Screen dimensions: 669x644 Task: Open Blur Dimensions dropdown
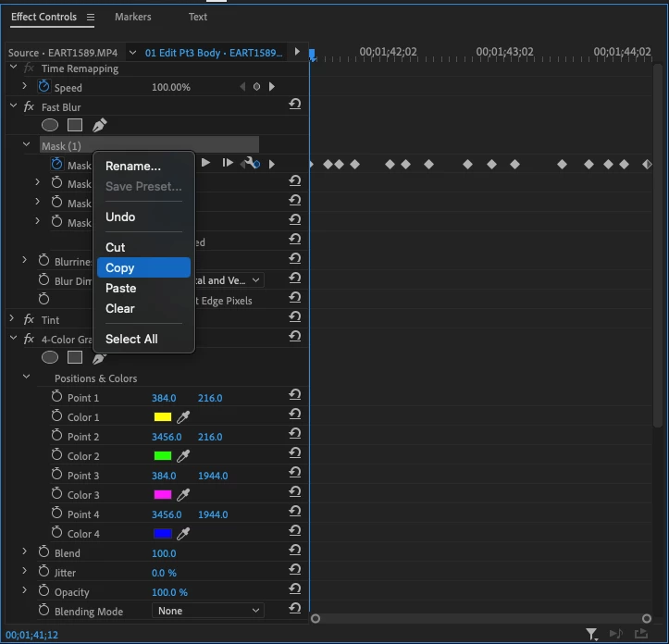pyautogui.click(x=229, y=280)
